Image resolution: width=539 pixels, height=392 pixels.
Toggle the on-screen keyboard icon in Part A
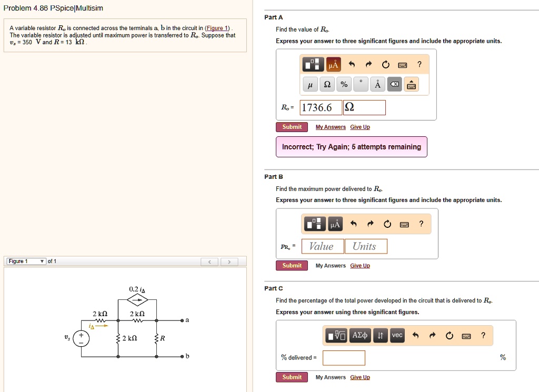[x=403, y=64]
